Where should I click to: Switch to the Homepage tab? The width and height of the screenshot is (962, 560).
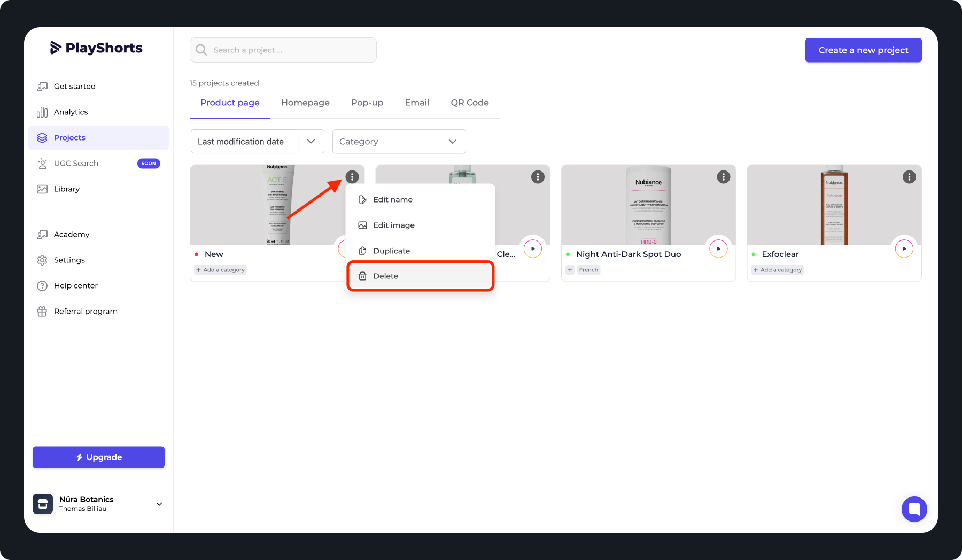[305, 103]
